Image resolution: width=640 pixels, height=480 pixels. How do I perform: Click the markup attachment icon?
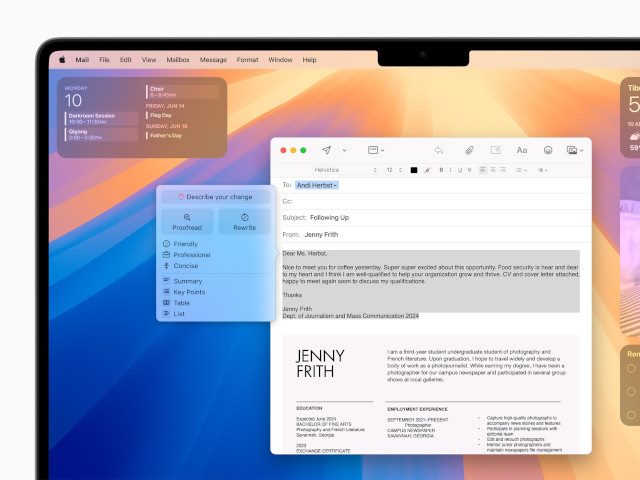(x=496, y=150)
